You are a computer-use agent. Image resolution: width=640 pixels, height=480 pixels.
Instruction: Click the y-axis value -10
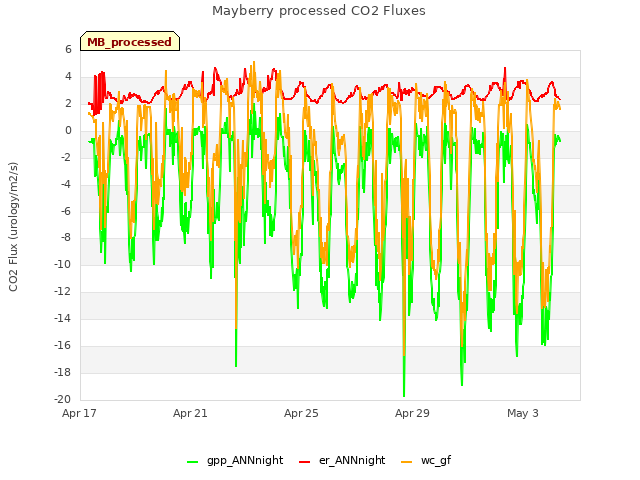62,264
